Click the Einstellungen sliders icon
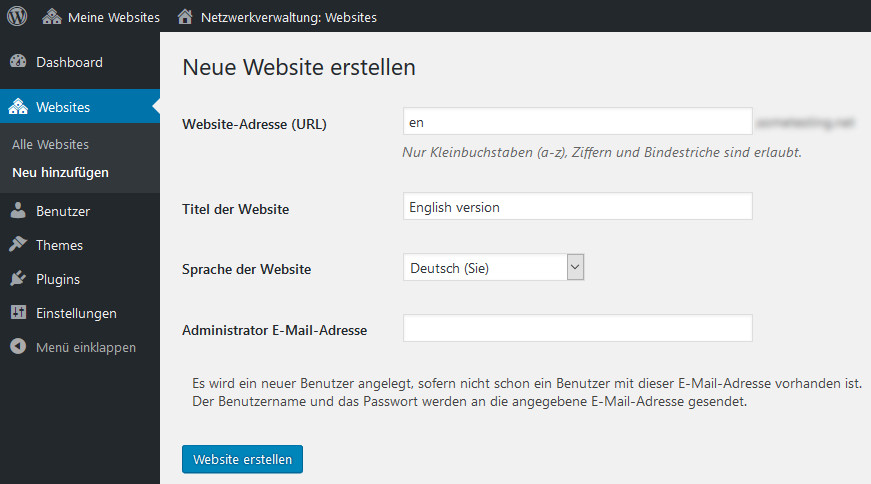Screen dimensions: 871x484 pyautogui.click(x=18, y=312)
